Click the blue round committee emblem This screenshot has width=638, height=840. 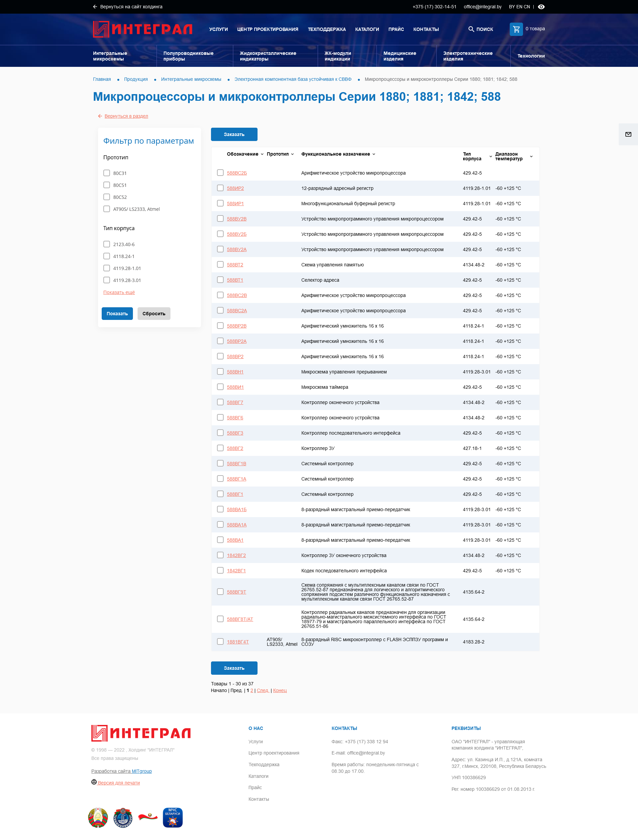[123, 817]
